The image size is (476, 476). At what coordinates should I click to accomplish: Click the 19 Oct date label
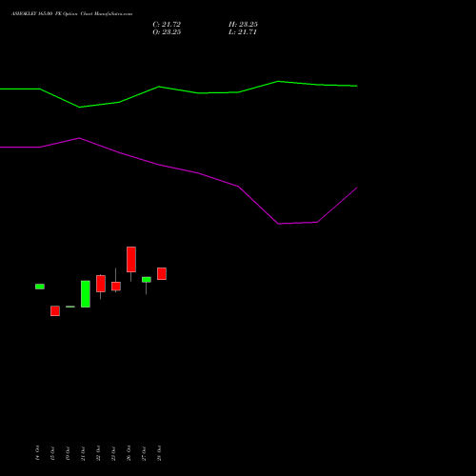coord(68,453)
